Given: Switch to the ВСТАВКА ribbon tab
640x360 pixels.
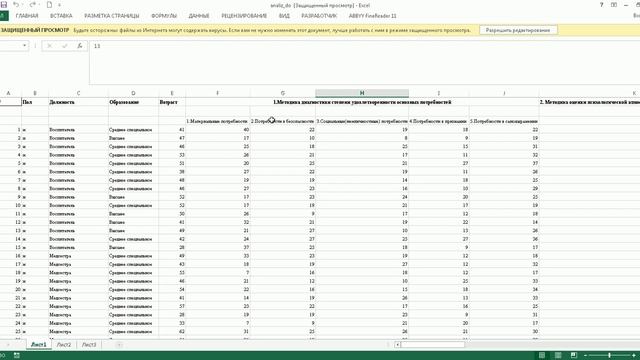Looking at the screenshot, I should [x=61, y=16].
